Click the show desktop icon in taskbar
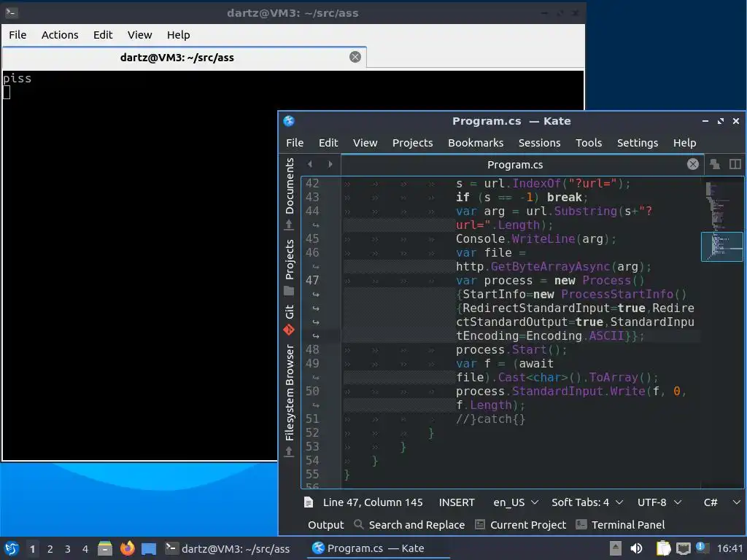This screenshot has height=560, width=747. [149, 548]
